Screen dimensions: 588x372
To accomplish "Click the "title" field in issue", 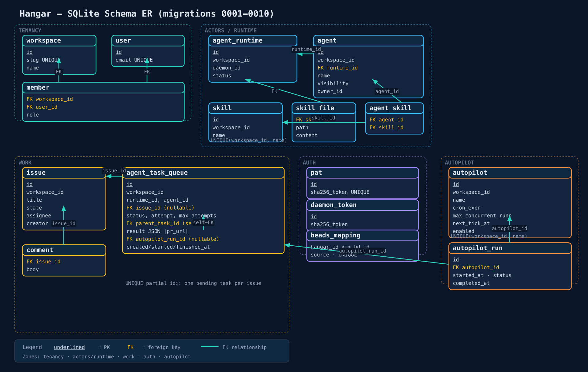I will 34,200.
